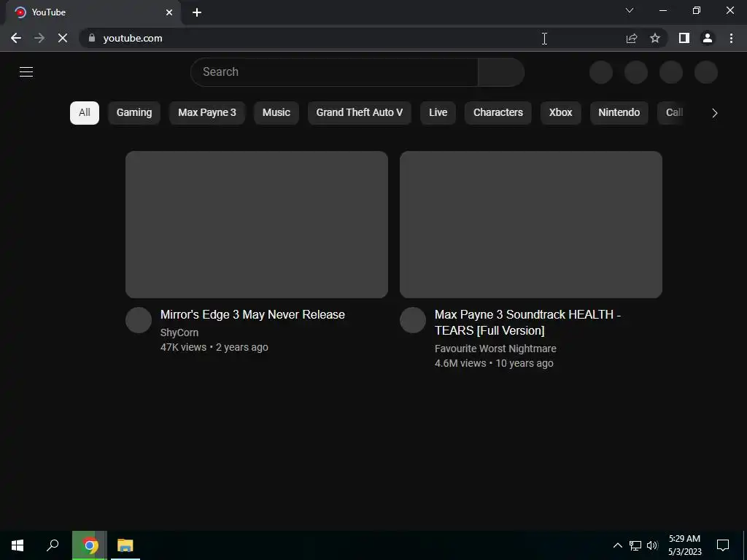Open the Windows Start menu
This screenshot has height=560, width=747.
[x=18, y=545]
